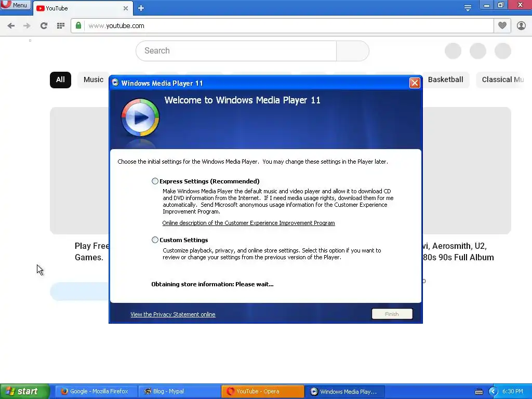Select Express Settings (Recommended) radio button
Image resolution: width=532 pixels, height=399 pixels.
pos(155,181)
